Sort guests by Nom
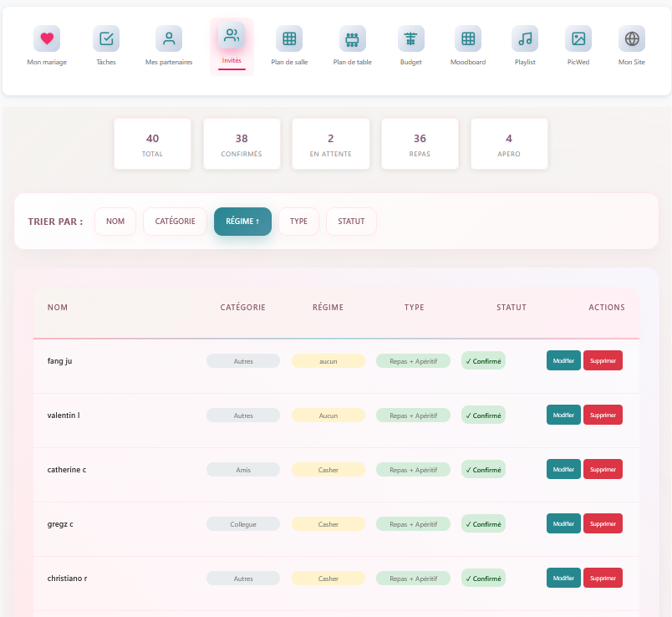The width and height of the screenshot is (672, 617). click(115, 222)
